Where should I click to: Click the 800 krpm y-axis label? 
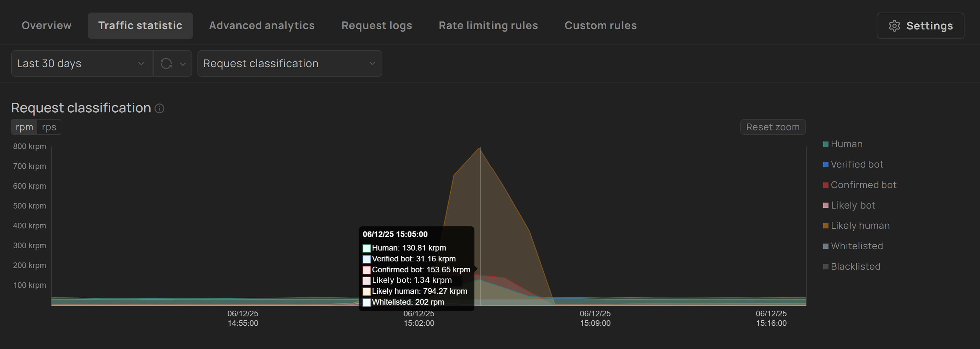(30, 146)
